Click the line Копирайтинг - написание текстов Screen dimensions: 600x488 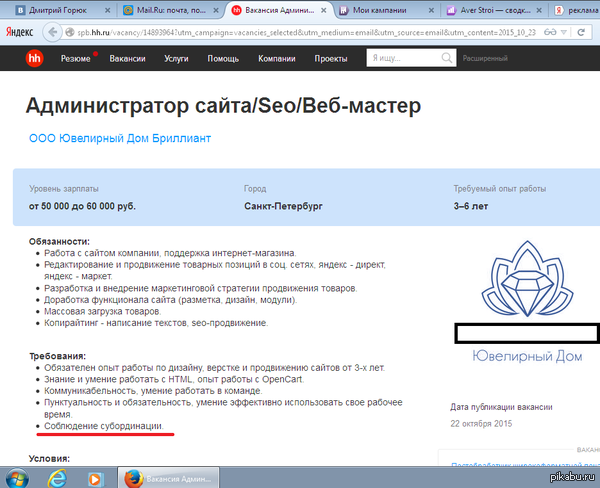point(156,323)
